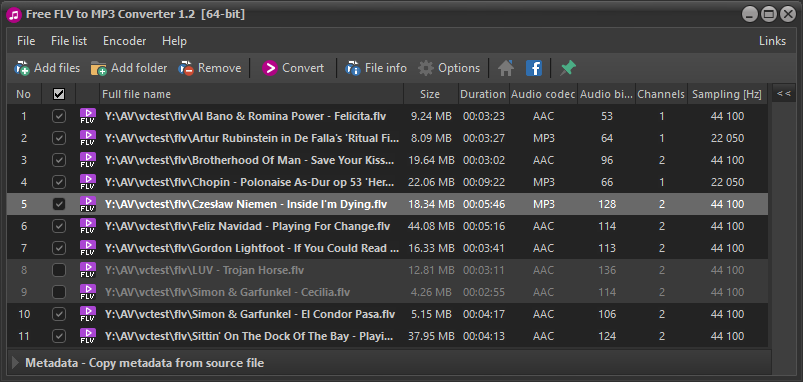Uncheck the El Condor Pasa checkbox
803x382 pixels.
point(59,314)
